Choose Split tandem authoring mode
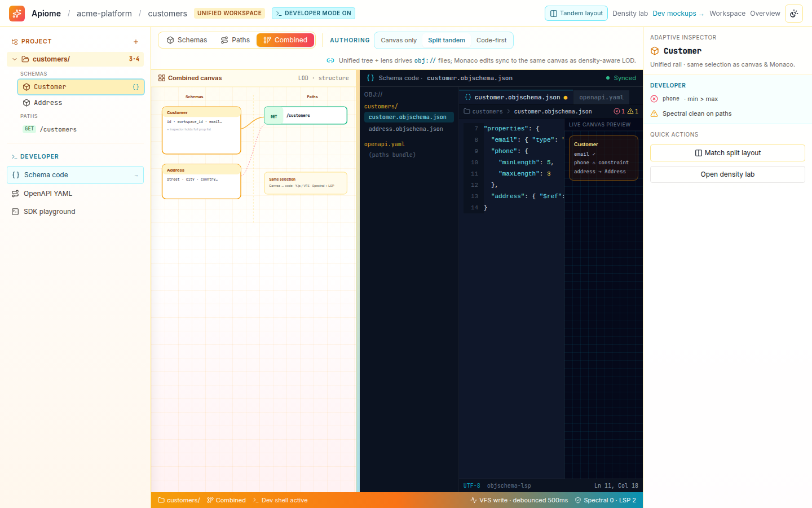Viewport: 812px width, 508px height. (x=447, y=40)
